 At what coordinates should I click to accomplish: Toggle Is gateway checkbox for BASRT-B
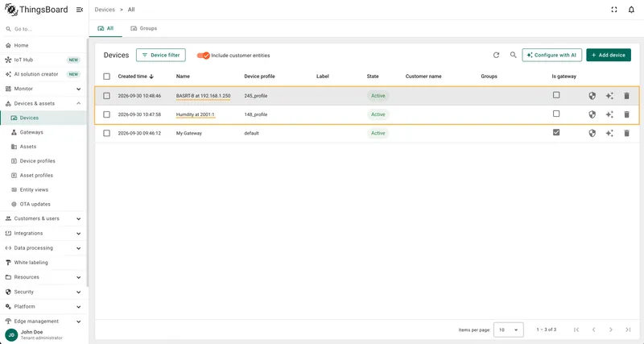(x=556, y=95)
